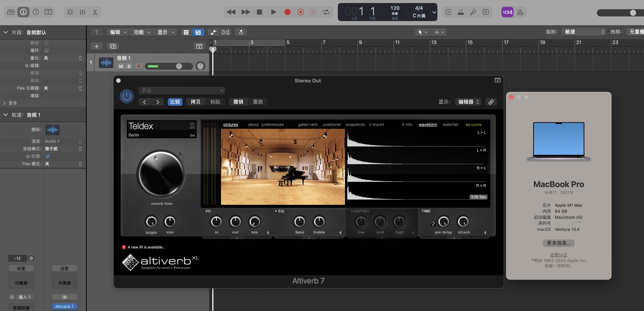Open the about tab in Altiverb
This screenshot has height=311, width=644.
click(x=253, y=125)
